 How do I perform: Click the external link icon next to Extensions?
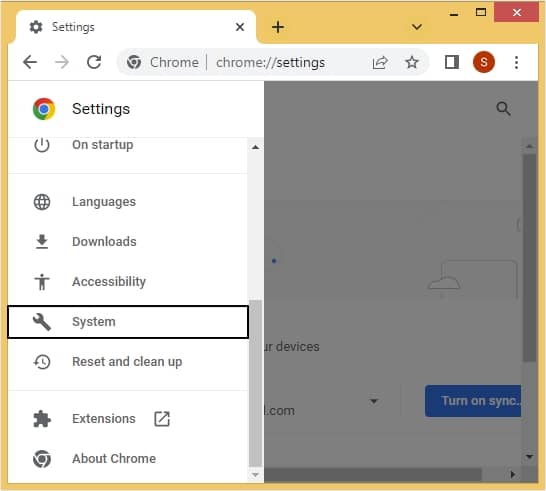coord(162,419)
